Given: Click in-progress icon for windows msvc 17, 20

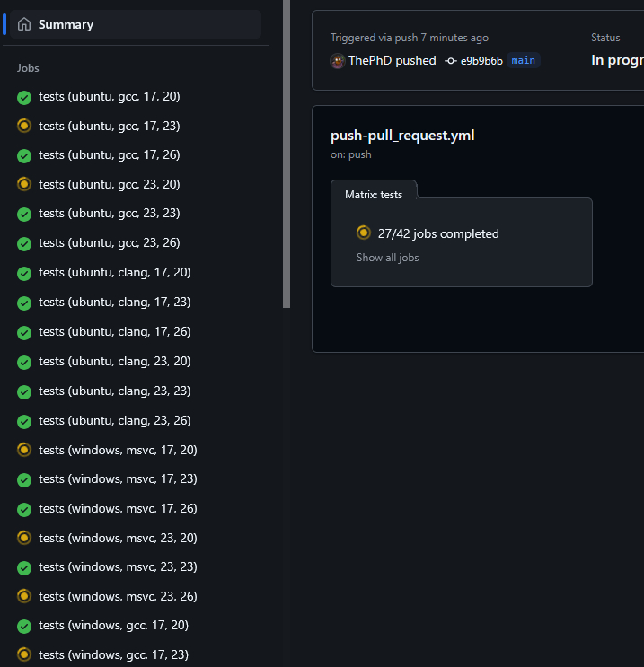Looking at the screenshot, I should click(24, 450).
